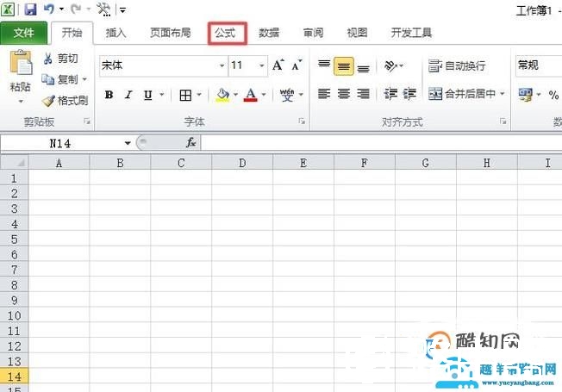Toggle Underline formatting
Image resolution: width=562 pixels, height=392 pixels.
tap(148, 95)
